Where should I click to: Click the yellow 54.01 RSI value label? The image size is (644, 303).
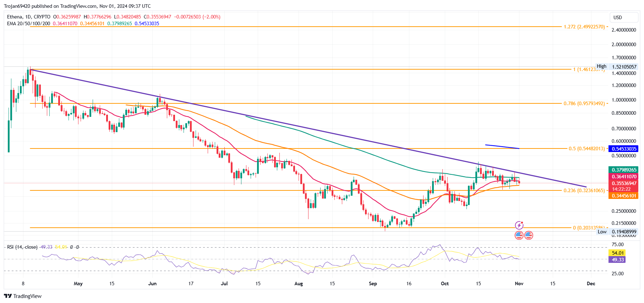click(x=618, y=253)
